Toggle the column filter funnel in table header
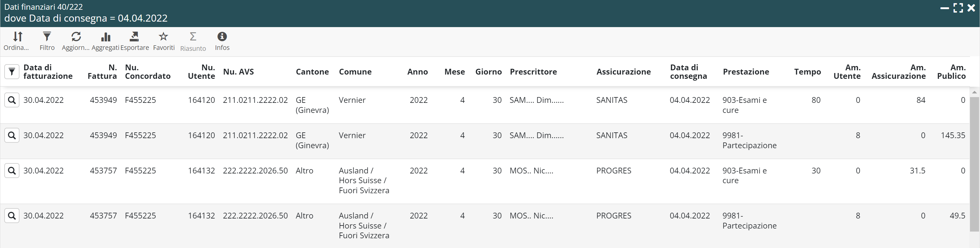The image size is (980, 248). pyautogui.click(x=12, y=72)
